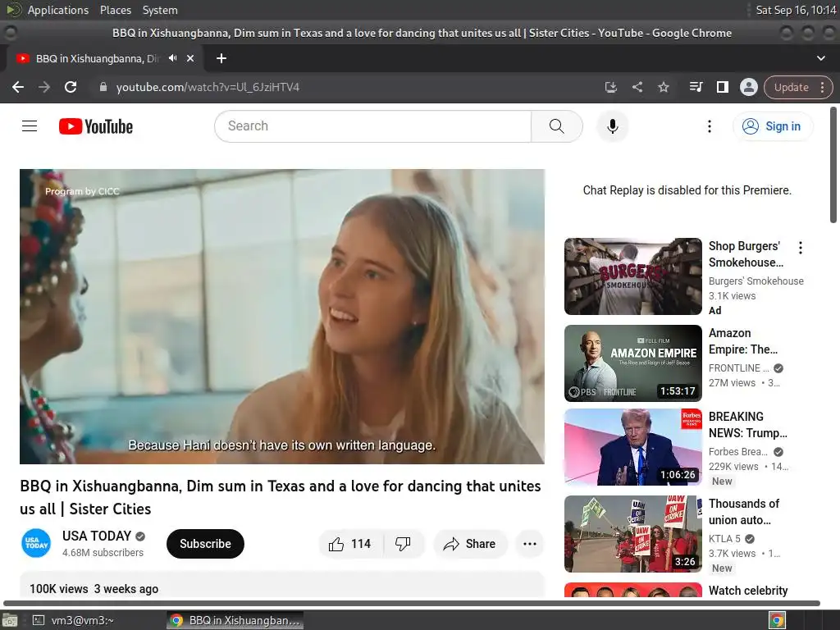The height and width of the screenshot is (630, 840).
Task: Close the BBQ in Xishuangbanna tab
Action: tap(190, 58)
